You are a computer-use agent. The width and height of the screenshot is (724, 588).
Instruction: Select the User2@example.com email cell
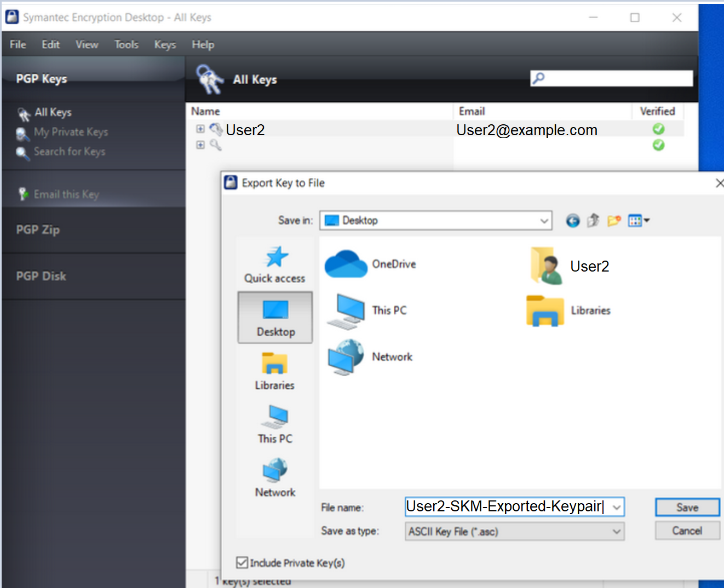[527, 130]
